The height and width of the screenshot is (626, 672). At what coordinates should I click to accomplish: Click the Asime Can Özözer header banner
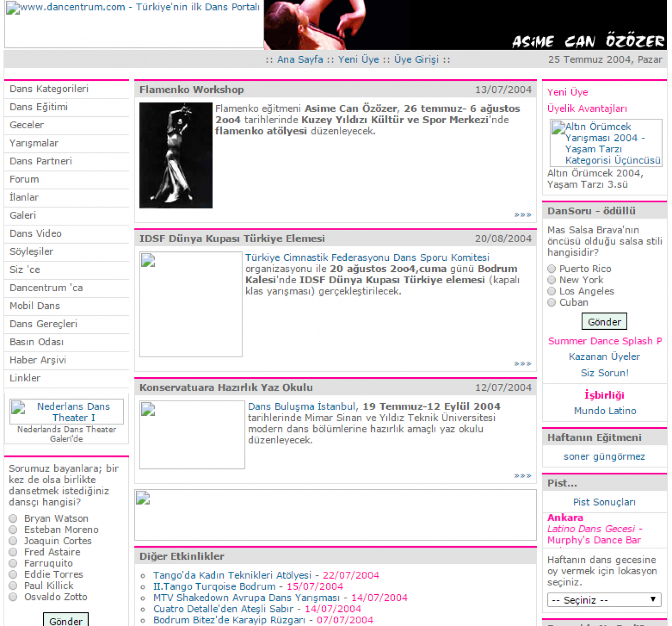click(465, 25)
